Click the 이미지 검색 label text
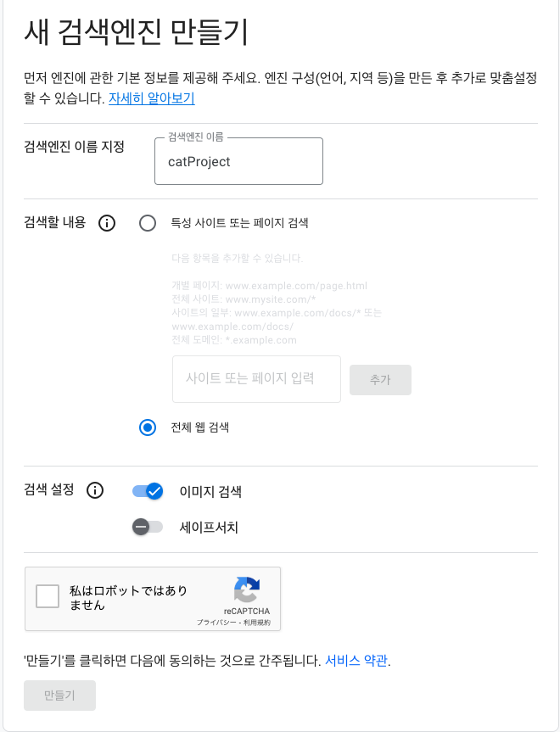 [210, 492]
